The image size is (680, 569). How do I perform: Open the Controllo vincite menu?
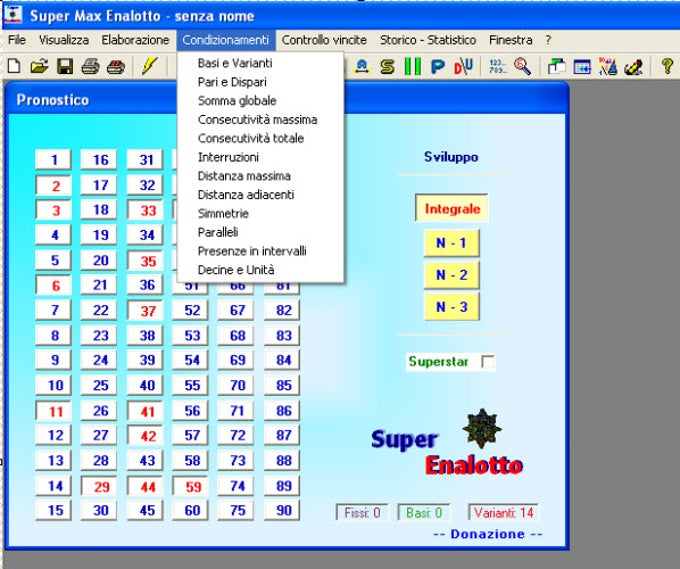[324, 40]
